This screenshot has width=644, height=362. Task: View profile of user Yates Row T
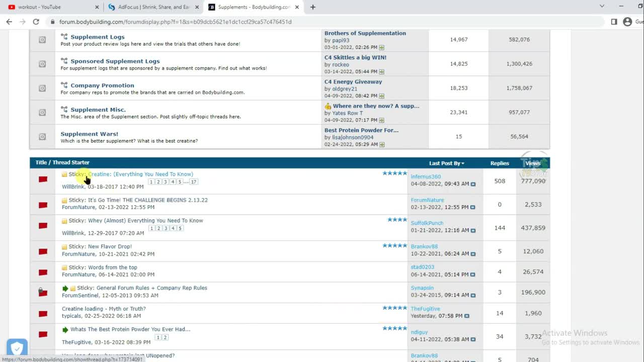(x=347, y=113)
